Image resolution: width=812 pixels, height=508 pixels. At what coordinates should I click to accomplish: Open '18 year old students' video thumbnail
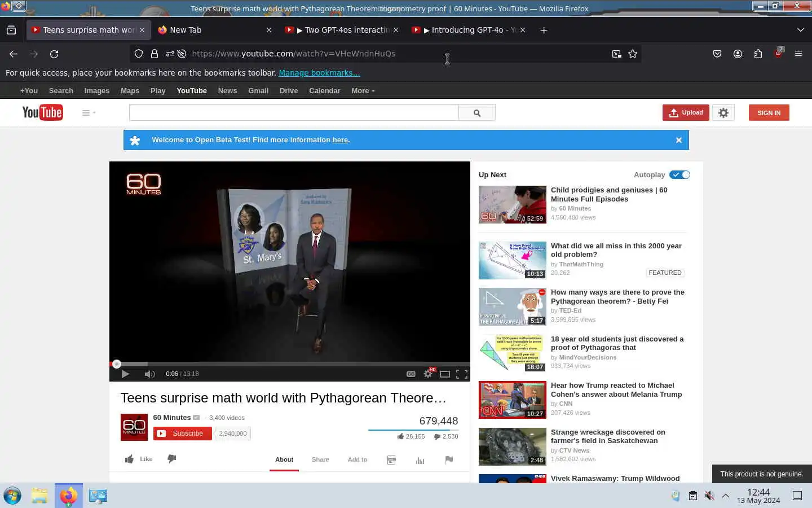point(513,353)
